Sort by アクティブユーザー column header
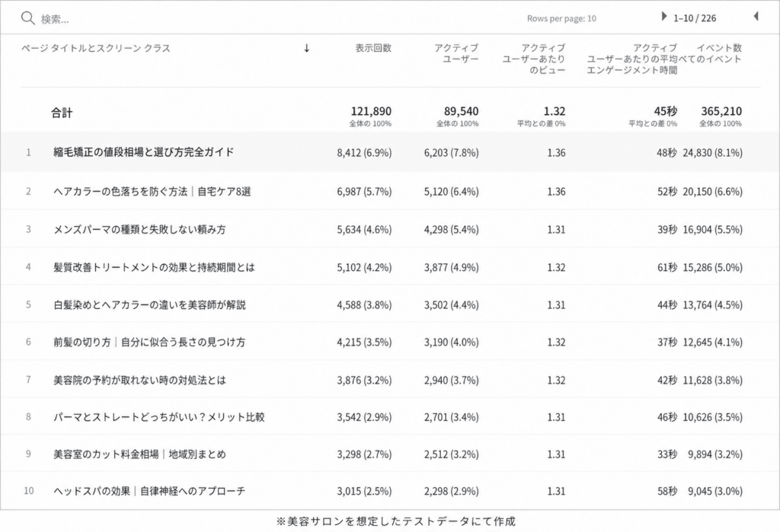Screen dimensions: 780x532 456,53
